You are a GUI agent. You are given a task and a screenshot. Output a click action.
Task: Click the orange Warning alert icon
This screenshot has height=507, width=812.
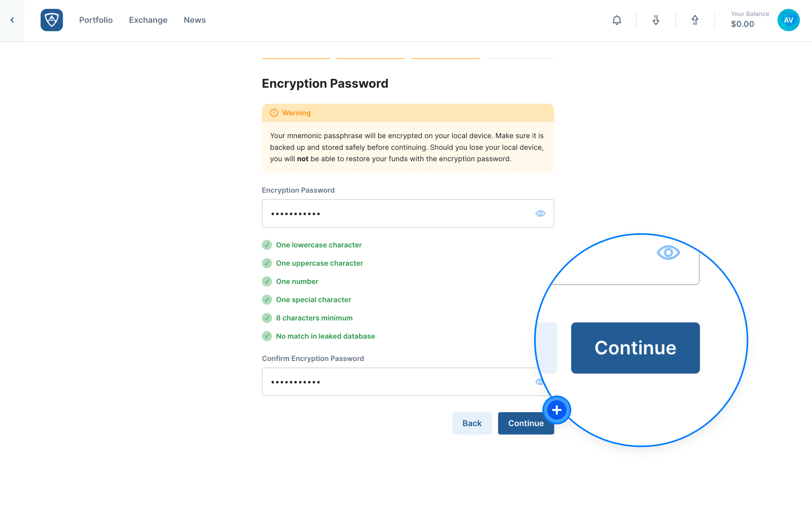[274, 113]
